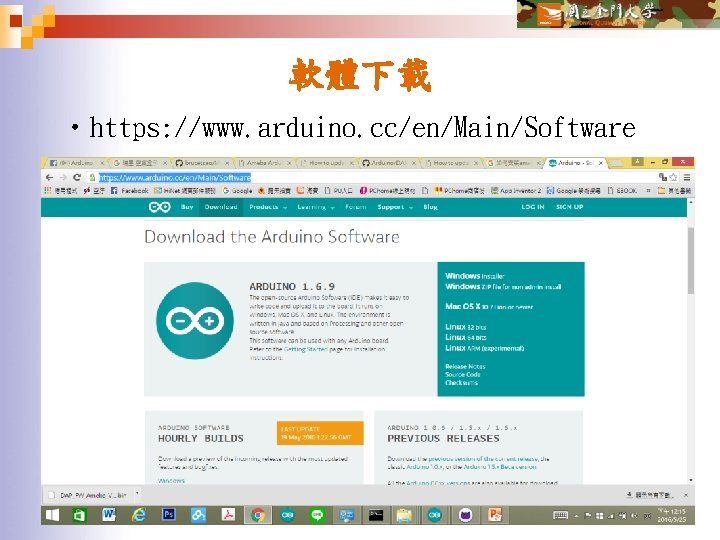Bookmark page with the star icon
720x540 pixels.
pyautogui.click(x=673, y=177)
